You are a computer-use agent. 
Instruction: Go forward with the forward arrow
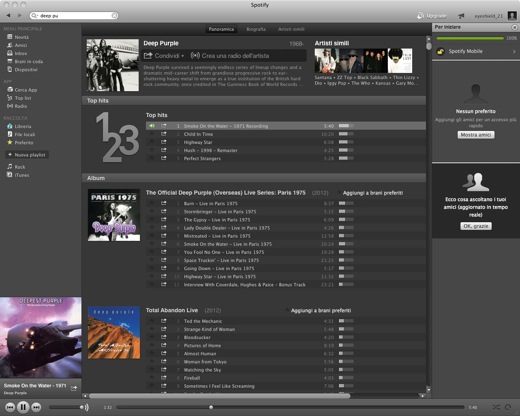click(20, 15)
